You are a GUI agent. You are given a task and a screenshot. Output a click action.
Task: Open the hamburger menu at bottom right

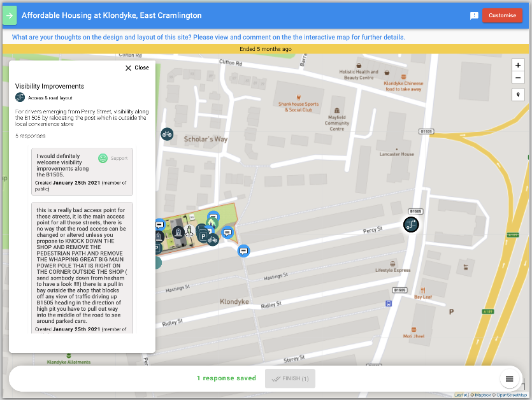click(509, 379)
